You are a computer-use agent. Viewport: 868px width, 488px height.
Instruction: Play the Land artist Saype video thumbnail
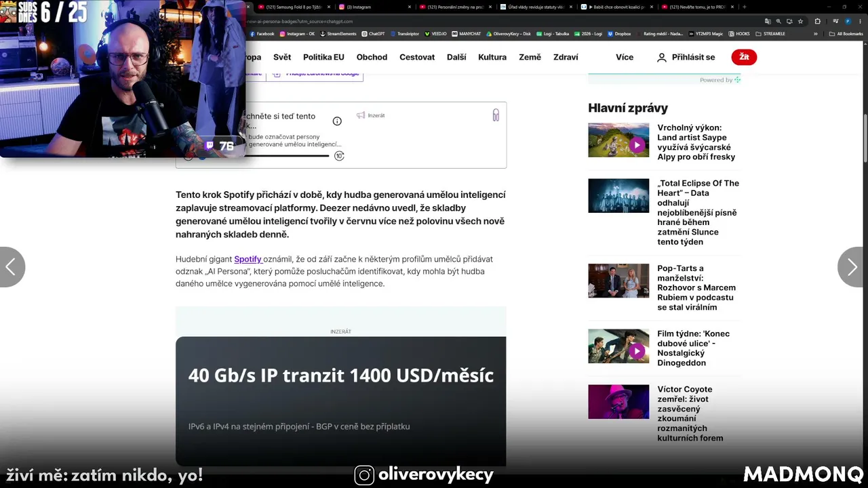(x=618, y=140)
